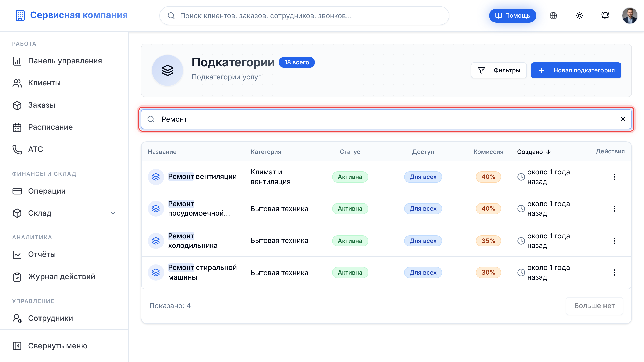Open Панель управления in the sidebar

[x=64, y=61]
